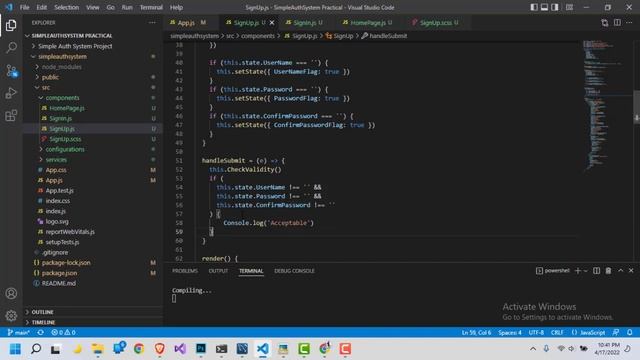
Task: Expand the TIMELINE section
Action: tap(43, 322)
